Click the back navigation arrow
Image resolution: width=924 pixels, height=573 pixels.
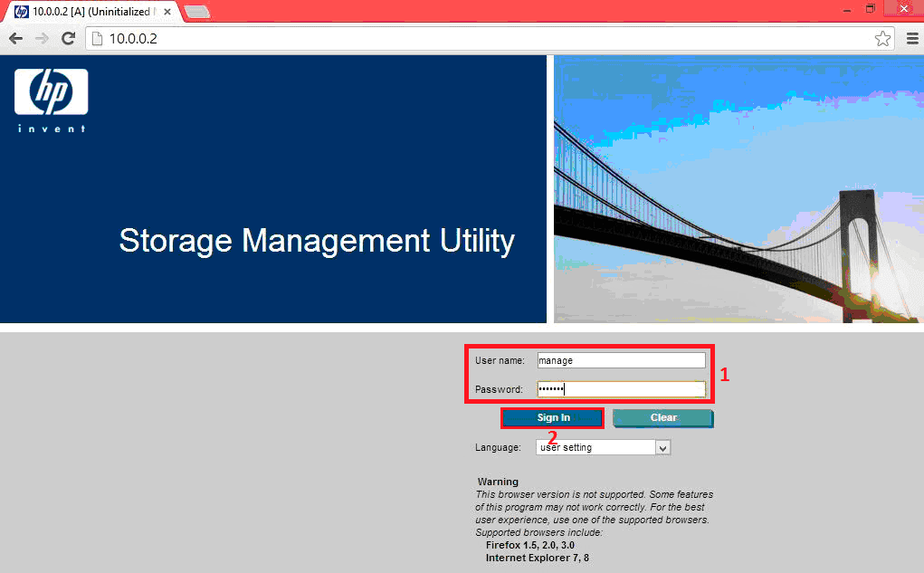(14, 38)
